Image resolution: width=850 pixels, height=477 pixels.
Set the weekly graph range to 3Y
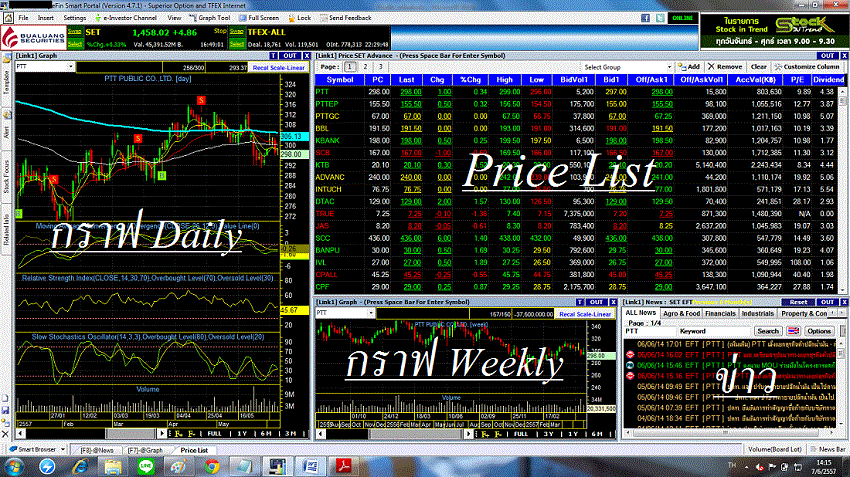549,434
